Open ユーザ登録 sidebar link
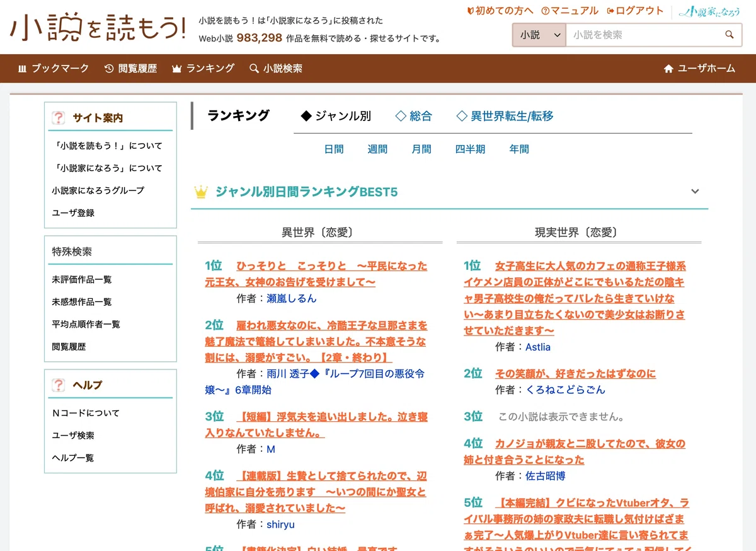This screenshot has width=756, height=551. coord(73,213)
